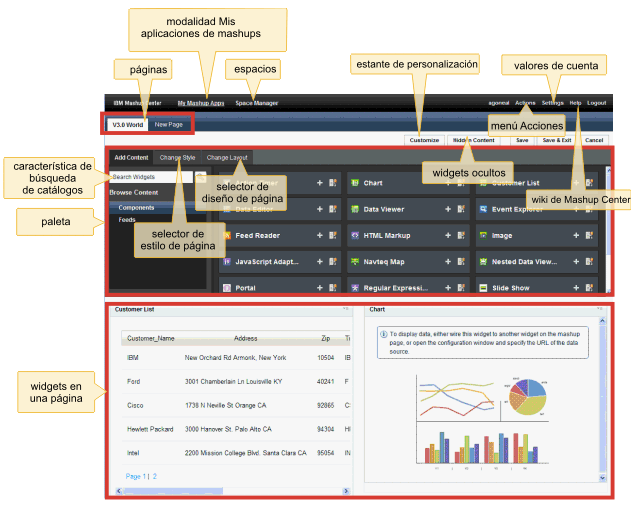
Task: Click the details icon after Navteq Map's plus
Action: point(461,261)
